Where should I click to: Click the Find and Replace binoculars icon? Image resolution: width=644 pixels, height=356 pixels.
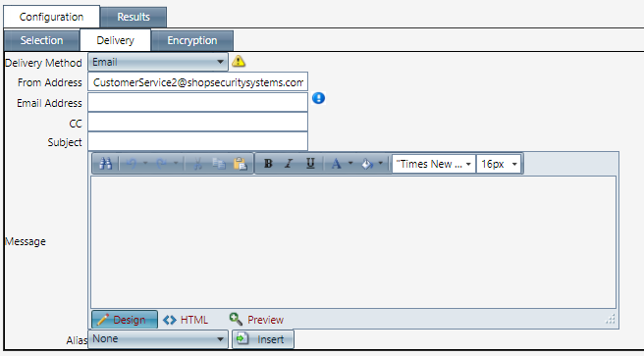106,164
